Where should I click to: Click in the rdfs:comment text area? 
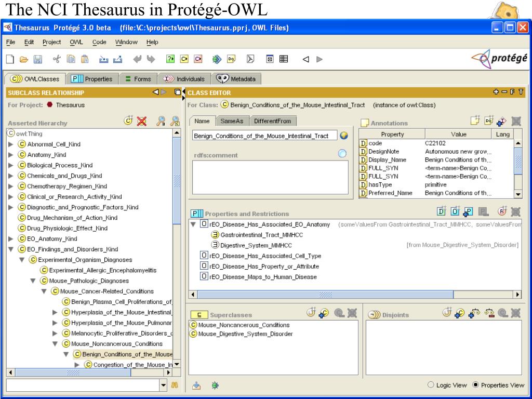pos(270,177)
